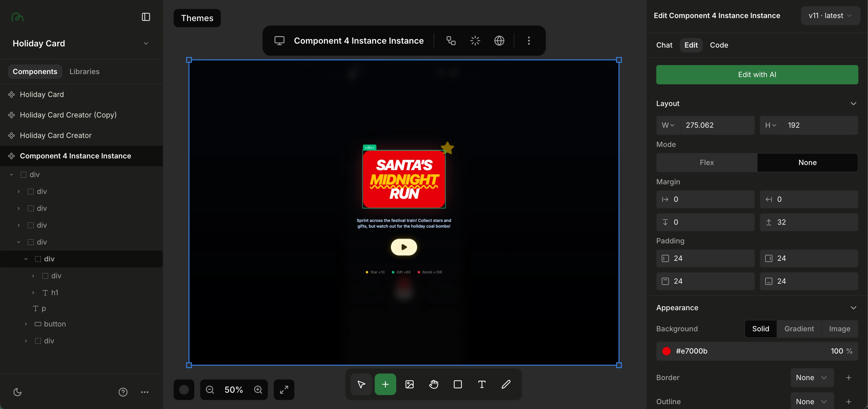The height and width of the screenshot is (409, 868).
Task: Click the Edit with AI button
Action: pos(757,74)
